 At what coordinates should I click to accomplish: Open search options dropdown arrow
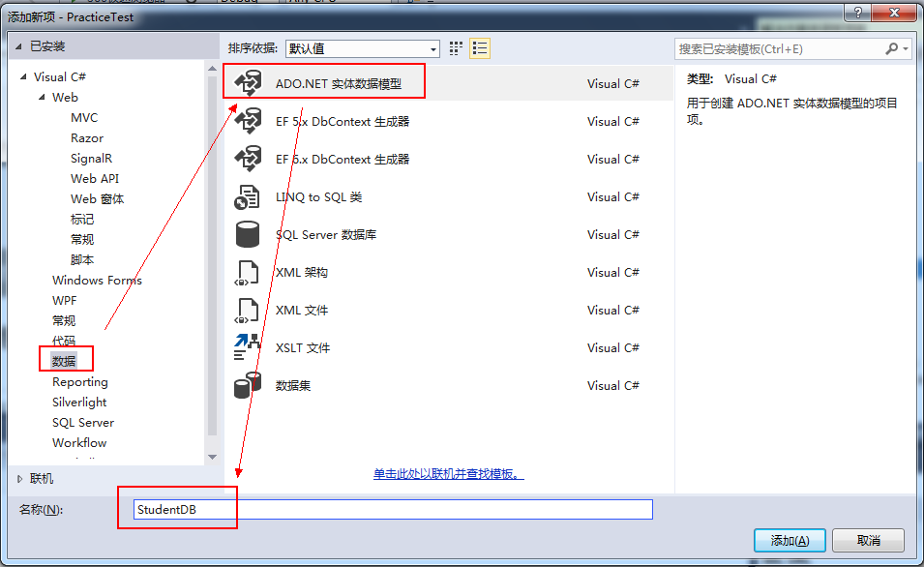point(906,49)
